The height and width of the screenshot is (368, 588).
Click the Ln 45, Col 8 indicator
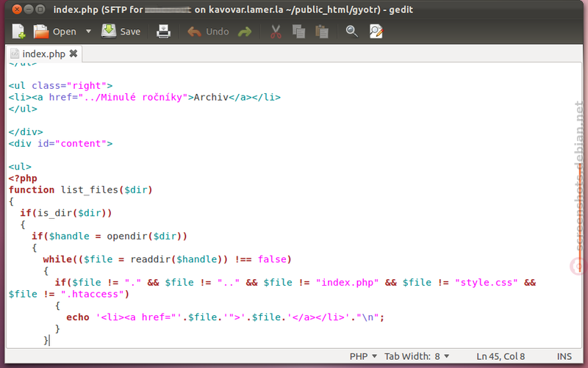pyautogui.click(x=501, y=356)
